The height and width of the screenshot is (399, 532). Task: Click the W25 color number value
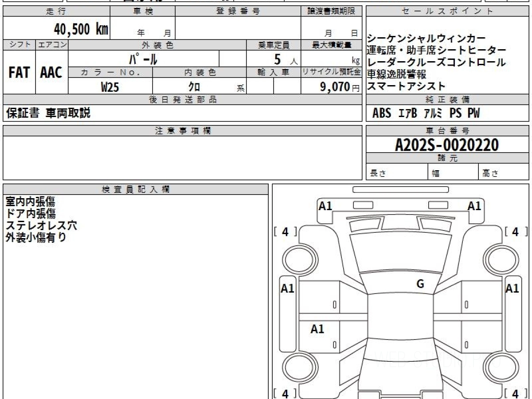pos(110,87)
